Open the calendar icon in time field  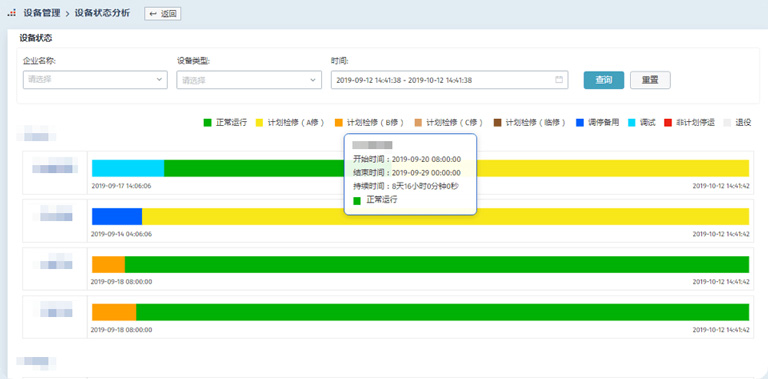click(x=559, y=79)
